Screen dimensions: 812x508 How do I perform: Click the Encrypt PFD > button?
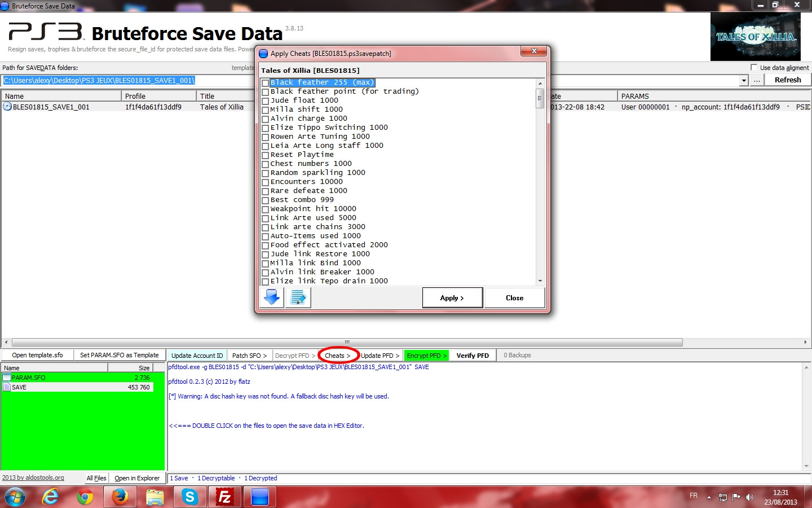point(426,356)
